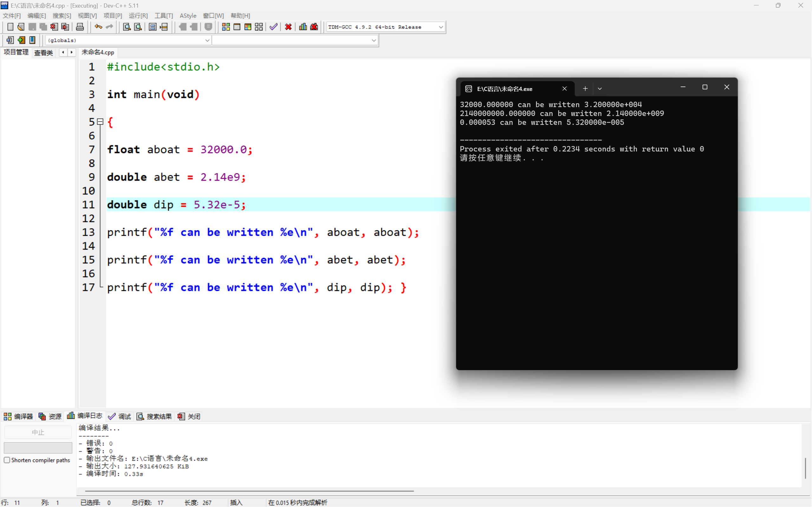This screenshot has width=812, height=507.
Task: Click the purple checkmark syntax check icon
Action: pos(273,27)
